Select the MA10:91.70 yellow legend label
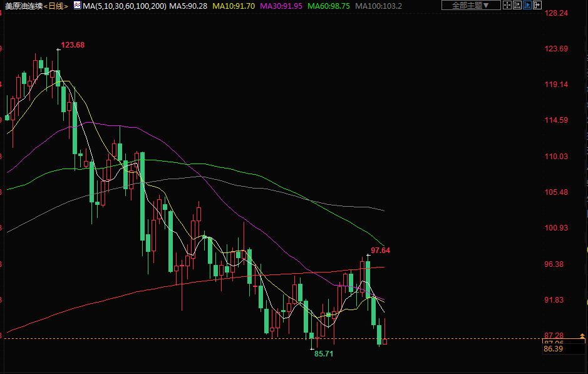 pos(234,6)
